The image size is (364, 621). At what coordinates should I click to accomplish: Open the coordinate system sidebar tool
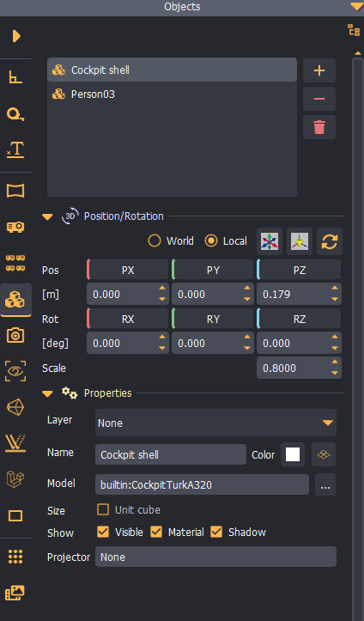15,77
